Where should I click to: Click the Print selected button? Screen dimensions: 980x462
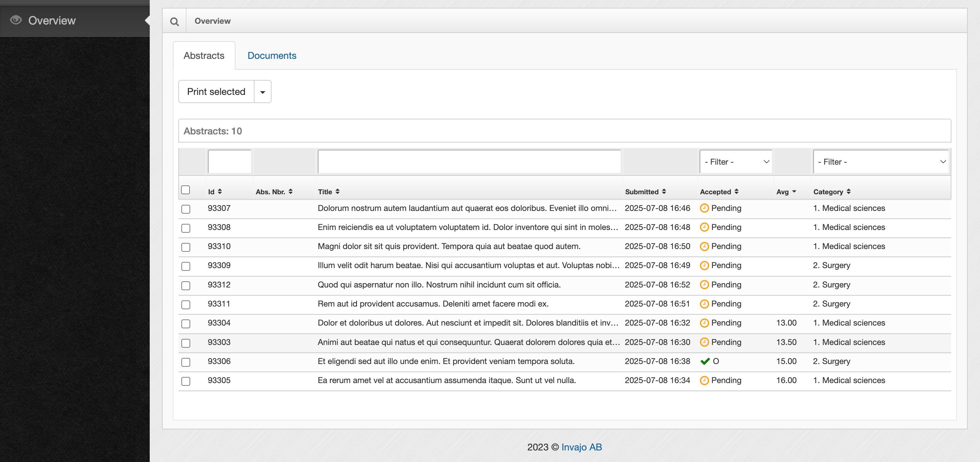216,92
